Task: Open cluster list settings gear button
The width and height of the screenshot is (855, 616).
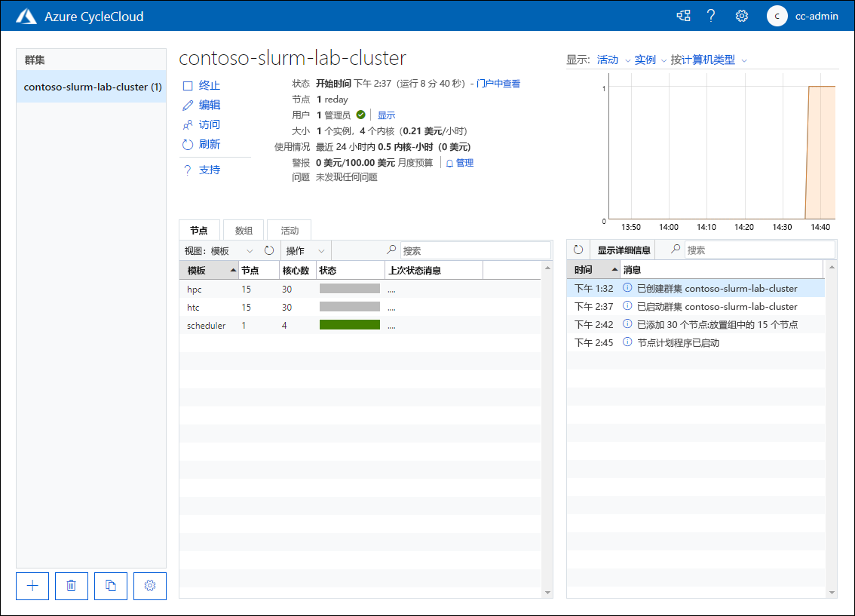Action: tap(150, 586)
